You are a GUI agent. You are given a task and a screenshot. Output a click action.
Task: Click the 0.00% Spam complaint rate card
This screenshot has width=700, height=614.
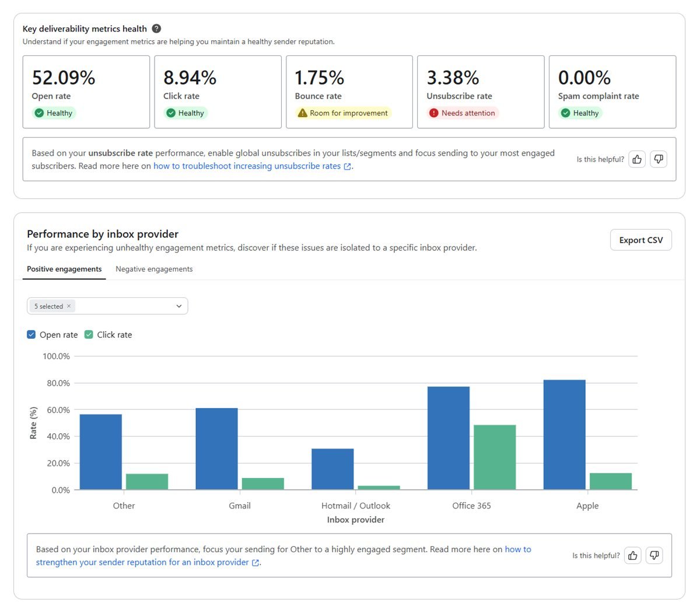pyautogui.click(x=612, y=92)
